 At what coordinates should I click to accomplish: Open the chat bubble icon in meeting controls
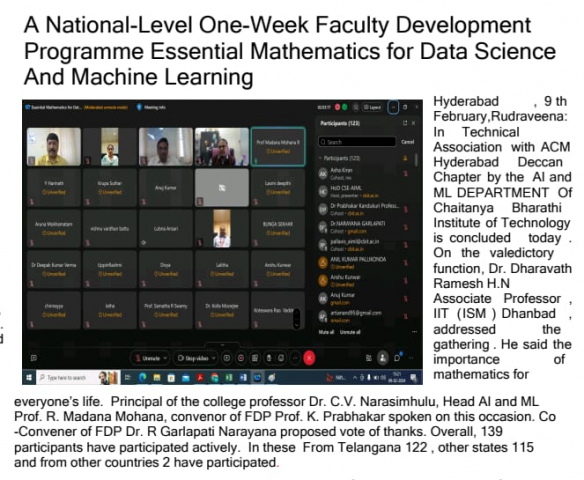(x=397, y=358)
